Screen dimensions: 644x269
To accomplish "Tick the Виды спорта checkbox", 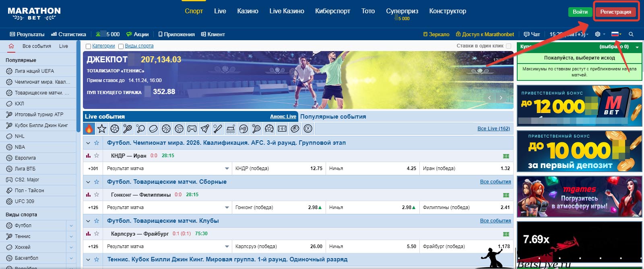I will [121, 46].
